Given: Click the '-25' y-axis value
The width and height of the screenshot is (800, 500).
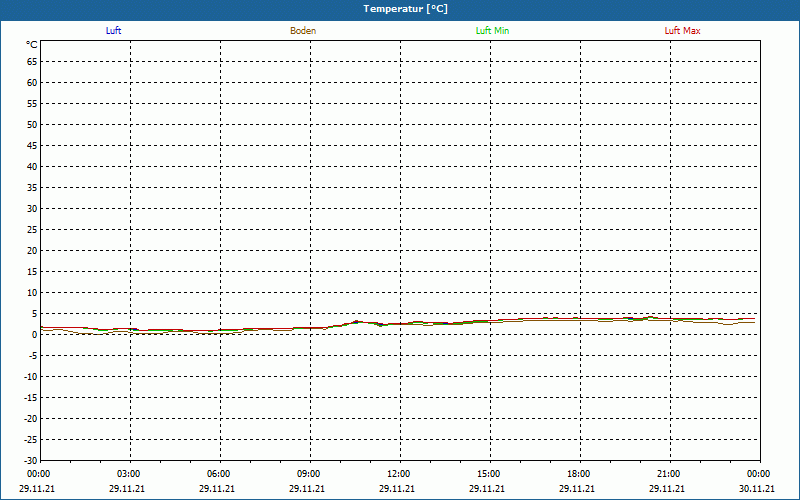Looking at the screenshot, I should coord(31,440).
